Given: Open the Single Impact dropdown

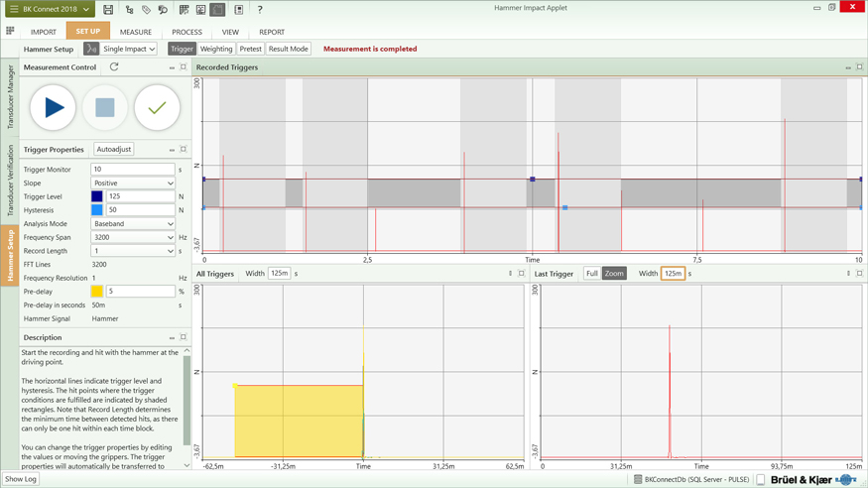Looking at the screenshot, I should [x=129, y=49].
